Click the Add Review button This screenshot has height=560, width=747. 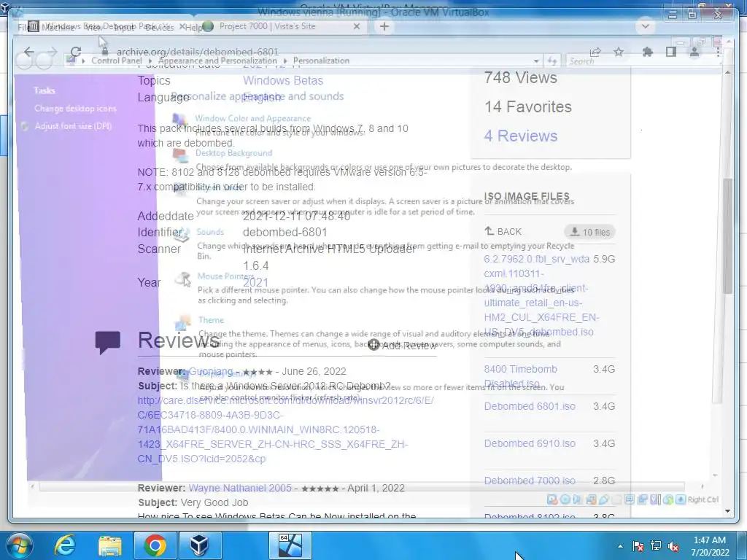tap(402, 346)
